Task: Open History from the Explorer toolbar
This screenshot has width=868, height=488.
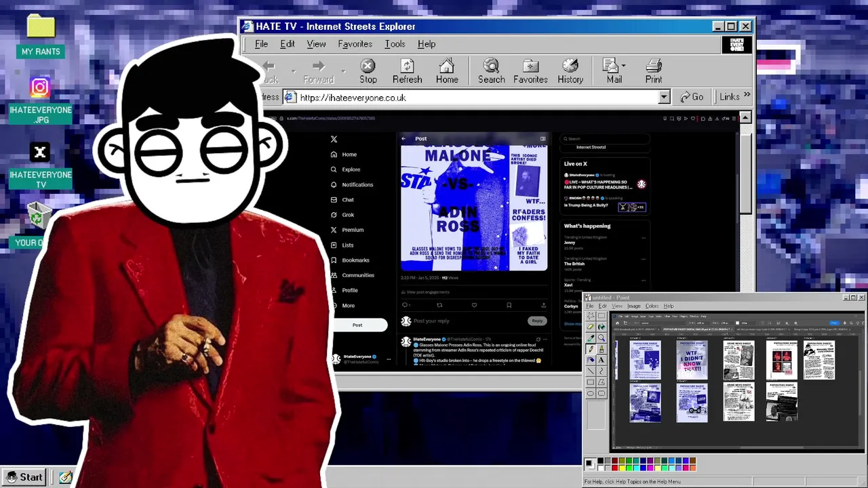Action: click(570, 71)
